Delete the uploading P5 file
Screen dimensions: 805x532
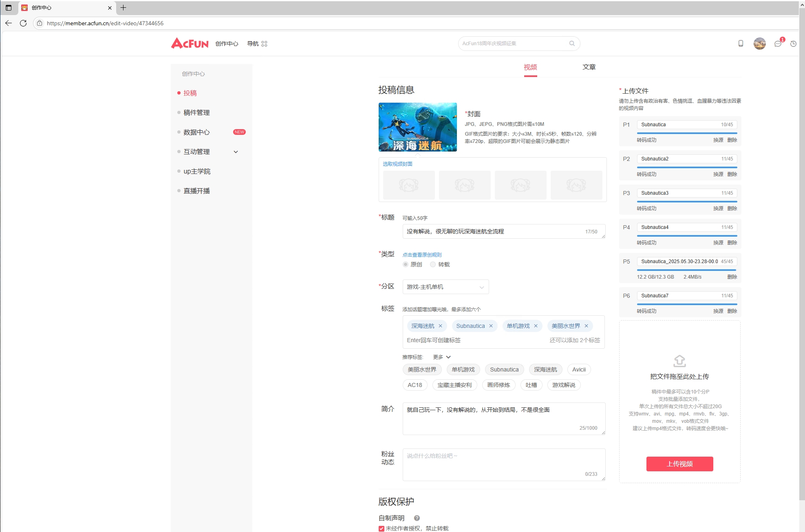tap(732, 277)
